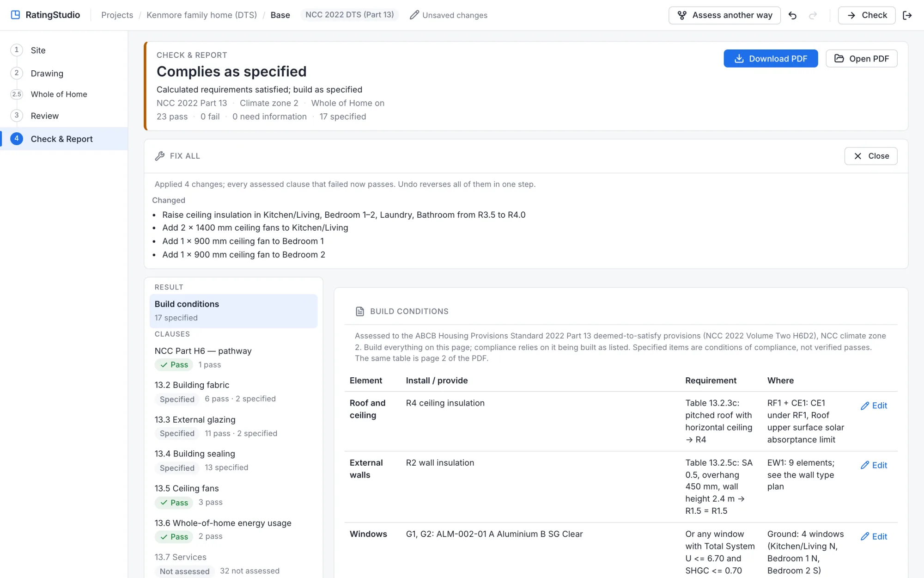Select step 2.5 circle for Whole of Home

(x=17, y=94)
